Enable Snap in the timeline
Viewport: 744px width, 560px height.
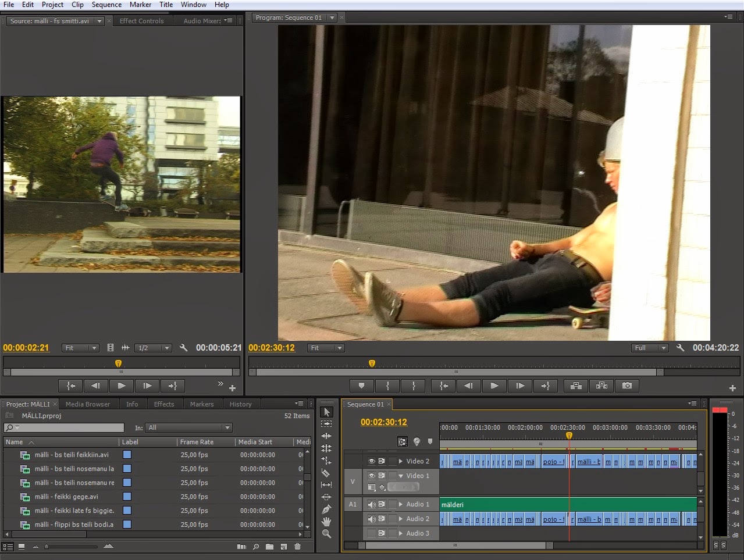(403, 442)
